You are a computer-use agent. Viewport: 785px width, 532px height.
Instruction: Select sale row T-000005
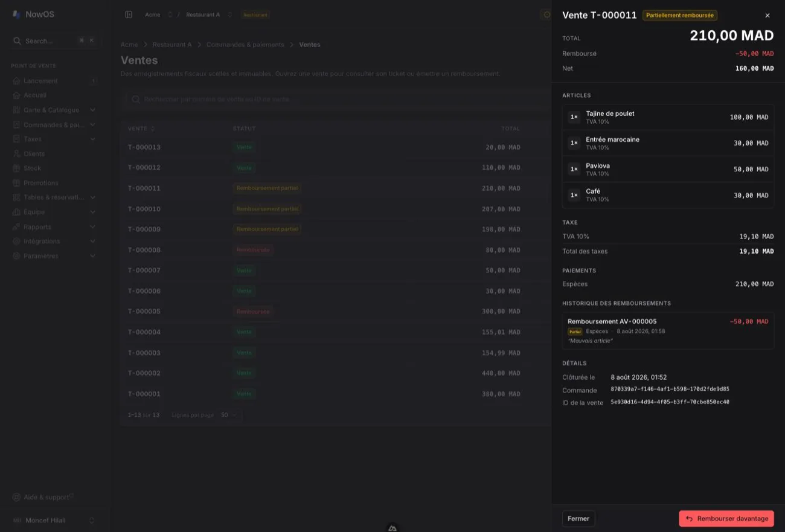[335, 312]
